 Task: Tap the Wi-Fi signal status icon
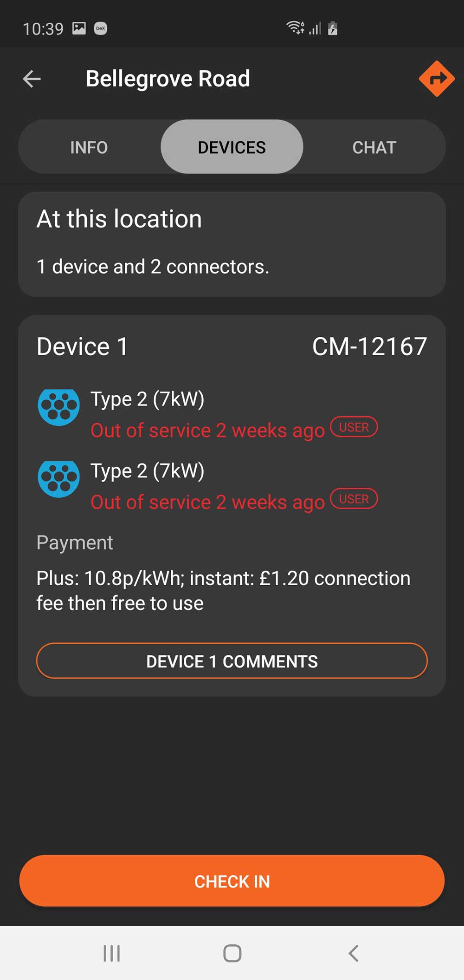pyautogui.click(x=295, y=28)
